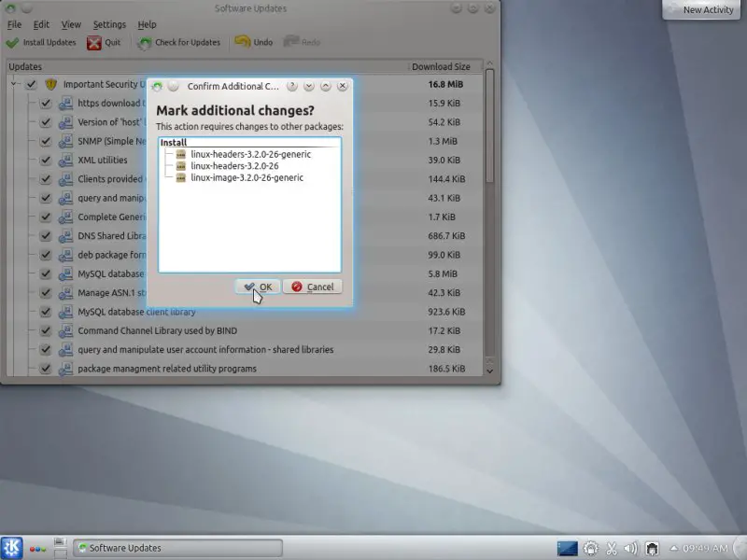This screenshot has height=560, width=747.
Task: Open the KDE application launcher menu
Action: 11,548
